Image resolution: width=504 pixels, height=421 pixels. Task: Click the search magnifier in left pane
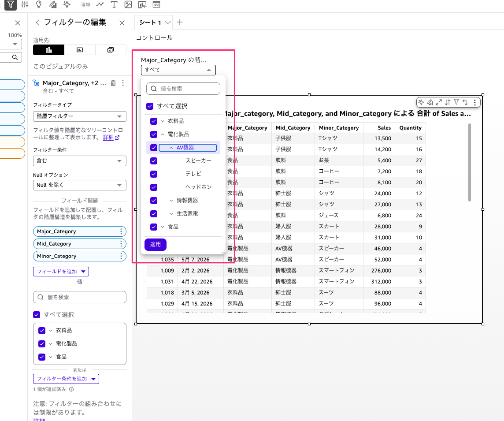tap(15, 57)
